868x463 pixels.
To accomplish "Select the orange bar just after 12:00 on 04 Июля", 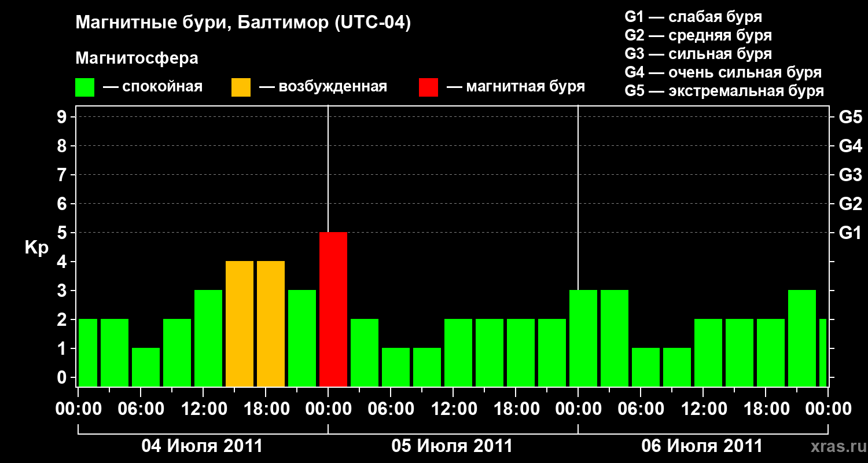I will (240, 324).
